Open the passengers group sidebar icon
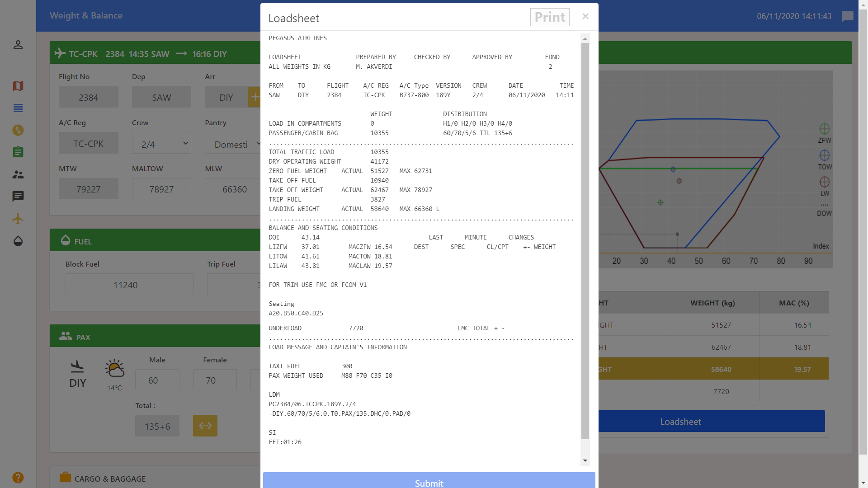 tap(18, 174)
